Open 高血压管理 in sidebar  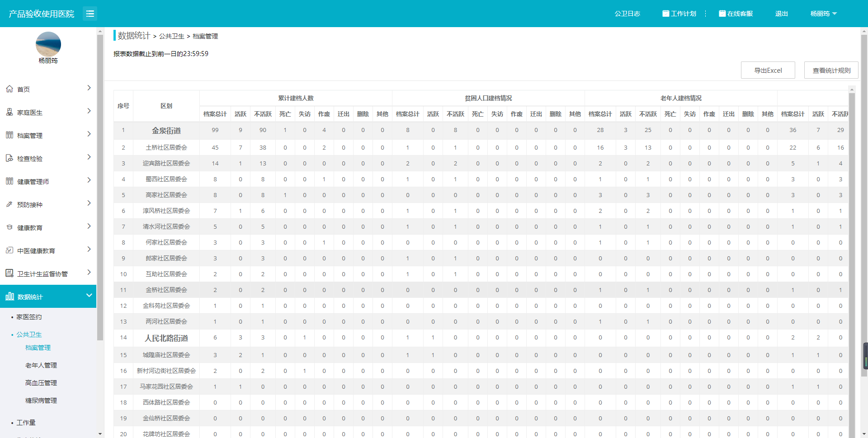(41, 383)
